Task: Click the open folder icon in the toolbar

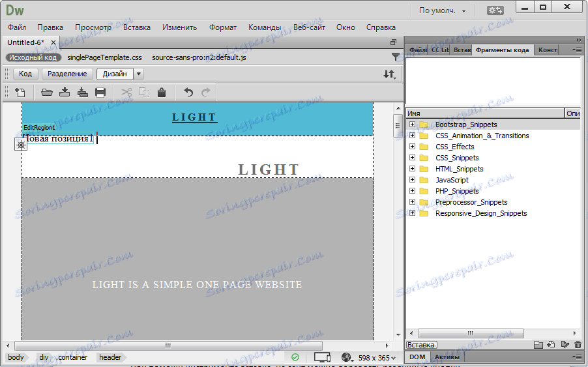Action: [46, 92]
